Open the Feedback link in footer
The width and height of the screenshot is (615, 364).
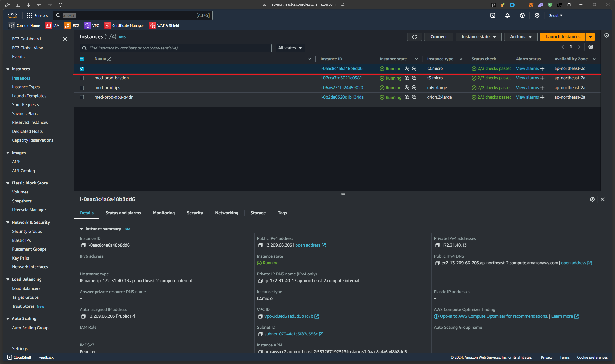(46, 357)
